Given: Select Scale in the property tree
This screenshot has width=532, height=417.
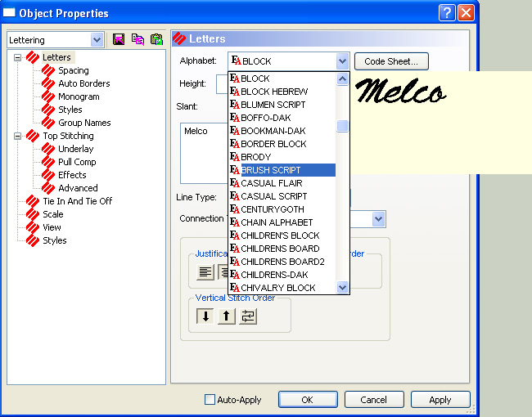Looking at the screenshot, I should point(53,214).
